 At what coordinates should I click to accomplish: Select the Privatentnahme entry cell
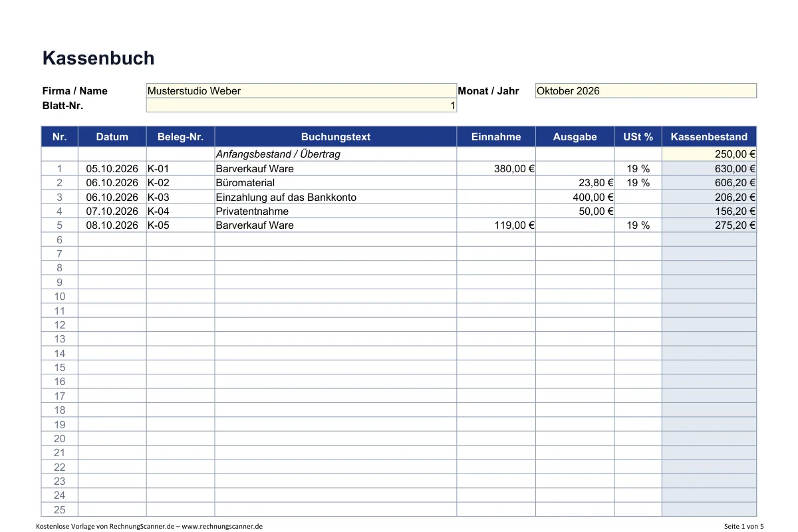[336, 211]
